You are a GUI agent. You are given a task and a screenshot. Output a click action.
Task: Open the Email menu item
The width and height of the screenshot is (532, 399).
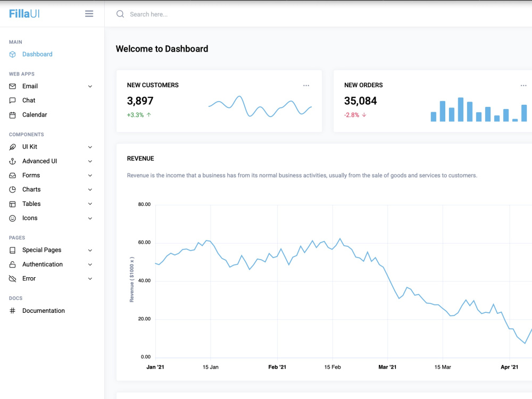(x=30, y=86)
